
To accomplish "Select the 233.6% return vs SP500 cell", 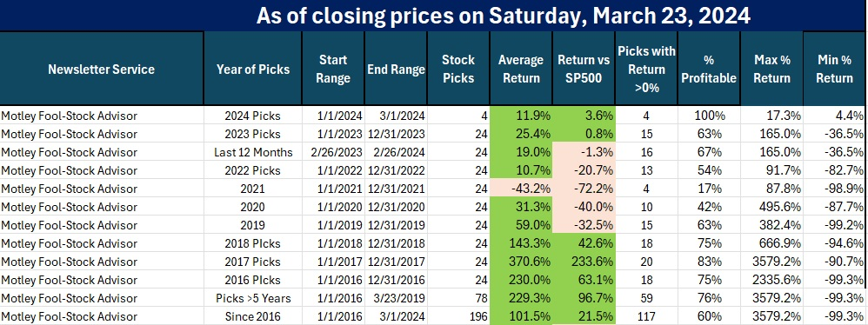I will pos(584,262).
